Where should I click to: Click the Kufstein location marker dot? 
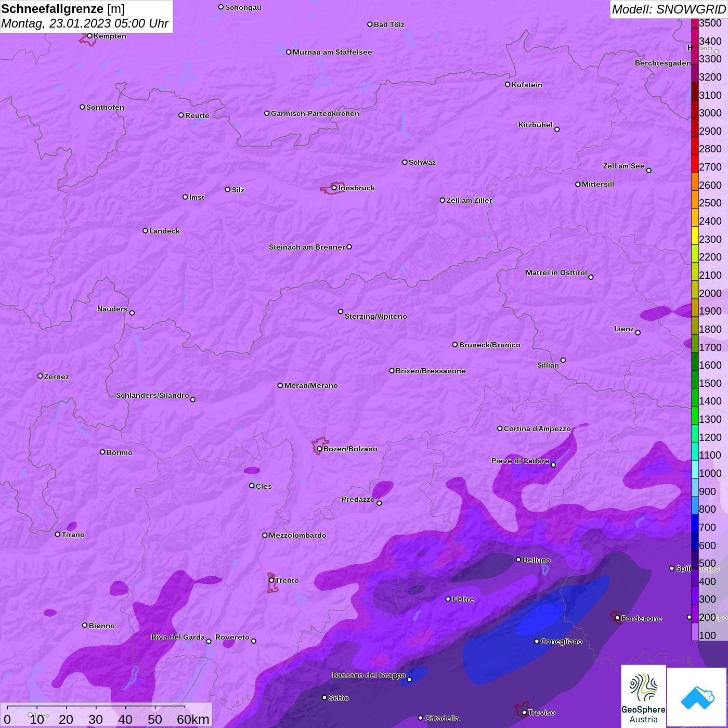coord(508,84)
